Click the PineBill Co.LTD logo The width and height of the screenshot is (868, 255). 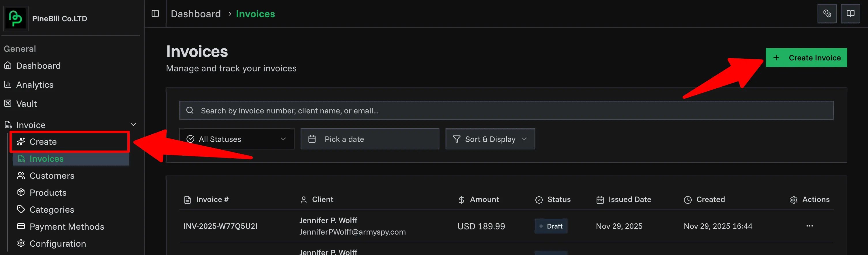[x=16, y=18]
